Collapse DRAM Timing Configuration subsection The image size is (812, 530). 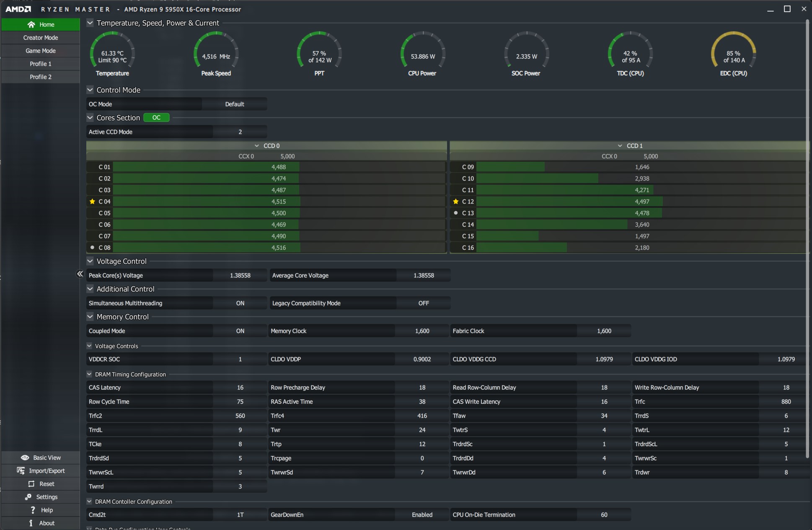(89, 374)
